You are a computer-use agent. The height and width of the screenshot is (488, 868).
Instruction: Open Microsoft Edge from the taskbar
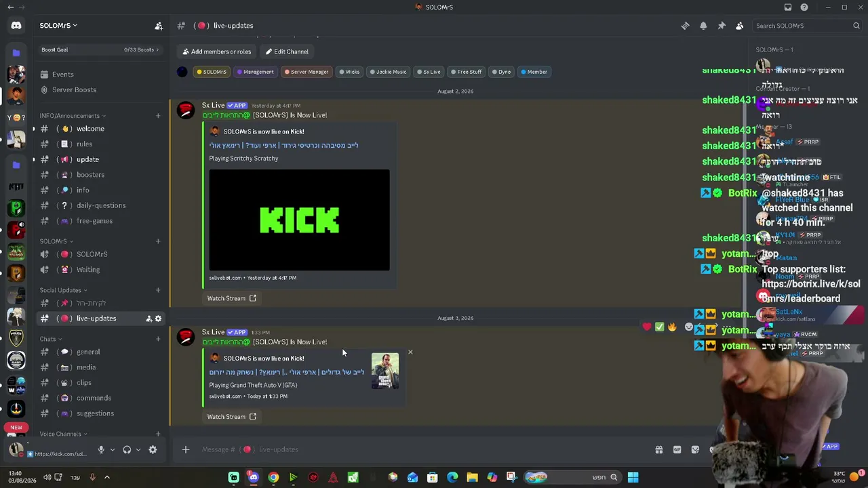pyautogui.click(x=452, y=477)
